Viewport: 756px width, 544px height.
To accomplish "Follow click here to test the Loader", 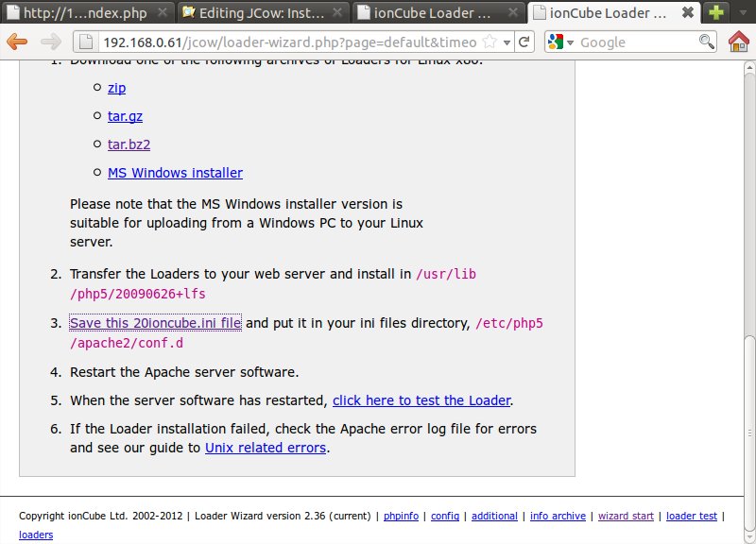I will coord(421,400).
